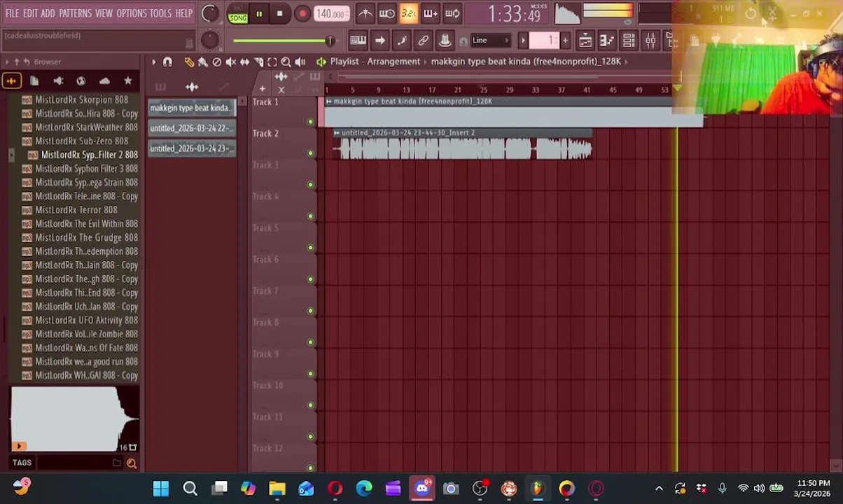This screenshot has height=504, width=843.
Task: Open the Playlist - Arrangement dropdown
Action: click(x=376, y=62)
